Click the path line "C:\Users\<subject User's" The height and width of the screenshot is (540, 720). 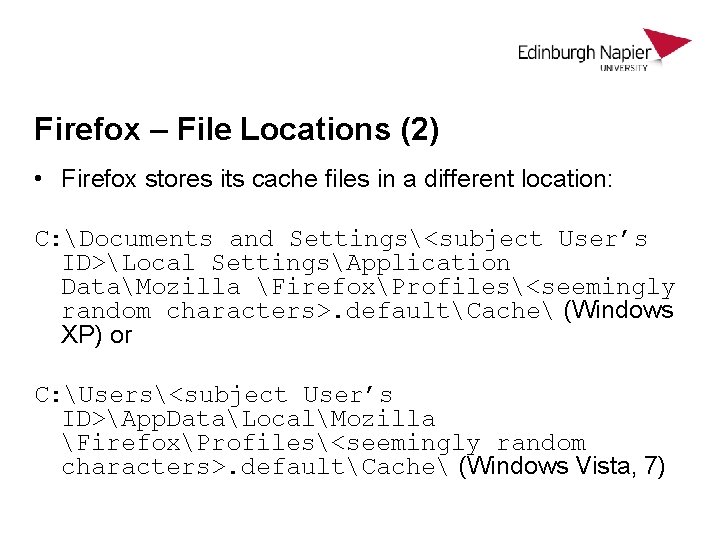tap(214, 395)
